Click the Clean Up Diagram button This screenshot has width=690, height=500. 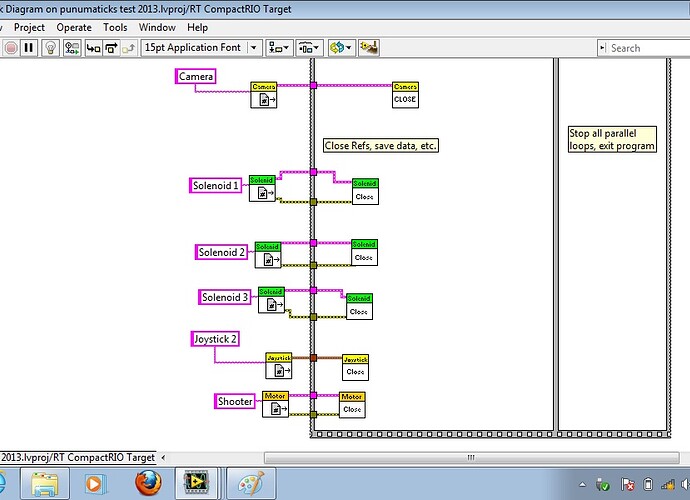[x=369, y=48]
